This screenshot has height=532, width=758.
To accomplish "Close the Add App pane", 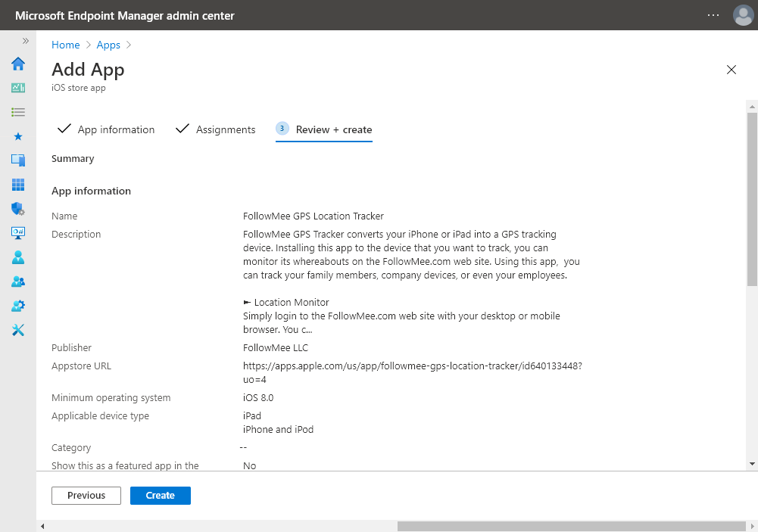I will coord(731,70).
